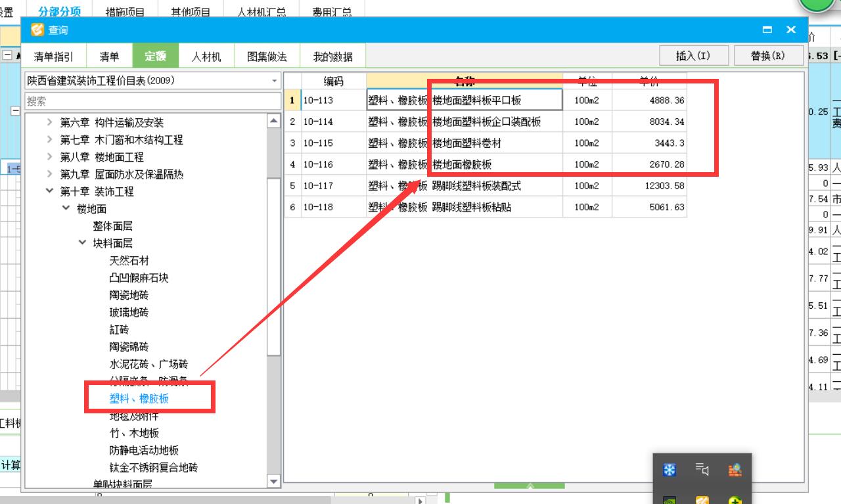Select quota row 10-114
The width and height of the screenshot is (841, 504).
[486, 122]
